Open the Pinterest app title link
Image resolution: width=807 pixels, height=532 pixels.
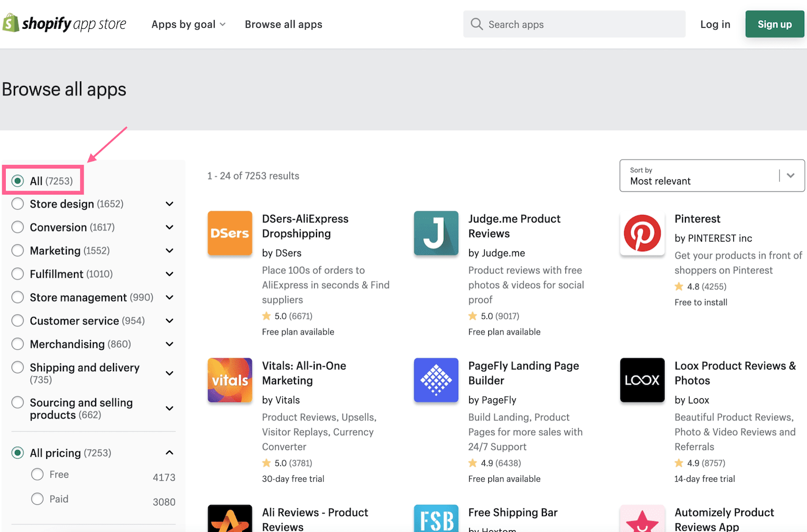pos(697,219)
